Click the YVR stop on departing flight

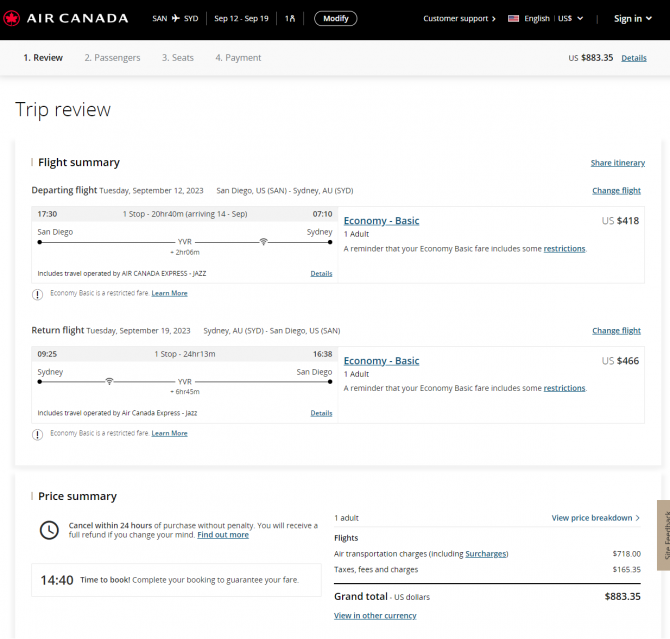click(x=185, y=242)
